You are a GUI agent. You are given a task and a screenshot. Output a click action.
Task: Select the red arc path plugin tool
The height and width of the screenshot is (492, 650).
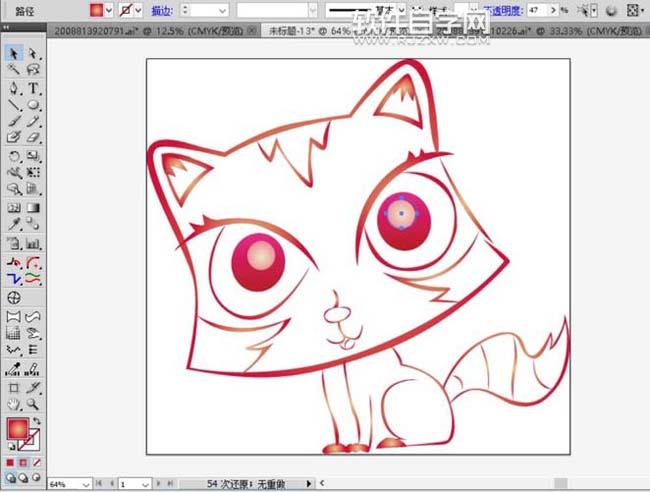pos(33,263)
